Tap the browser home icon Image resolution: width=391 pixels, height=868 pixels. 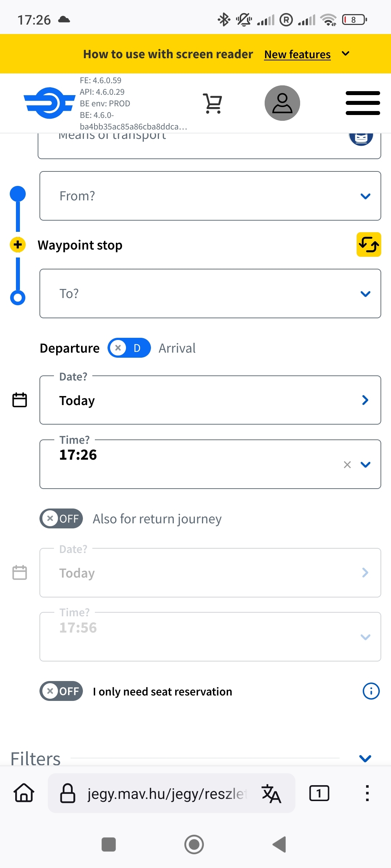pyautogui.click(x=24, y=793)
